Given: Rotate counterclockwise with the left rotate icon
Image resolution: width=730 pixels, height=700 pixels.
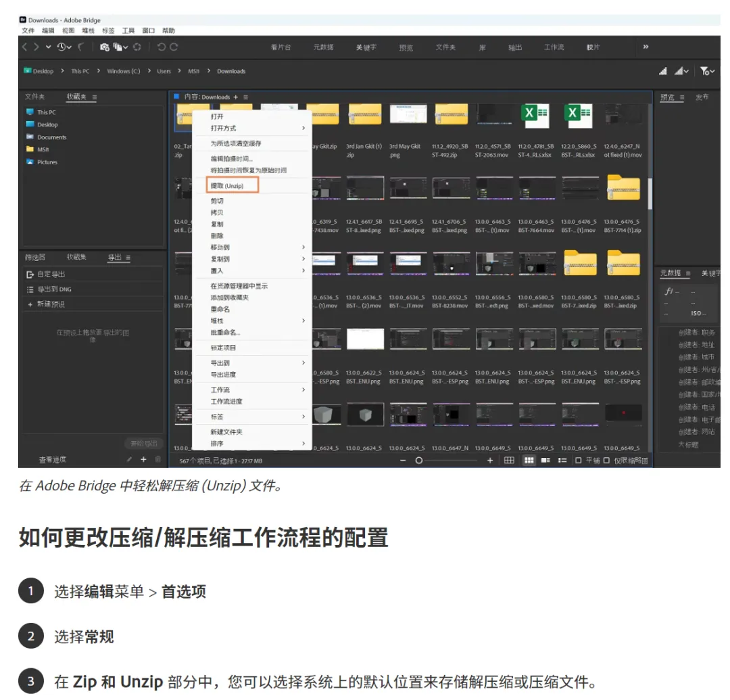Looking at the screenshot, I should tap(162, 47).
